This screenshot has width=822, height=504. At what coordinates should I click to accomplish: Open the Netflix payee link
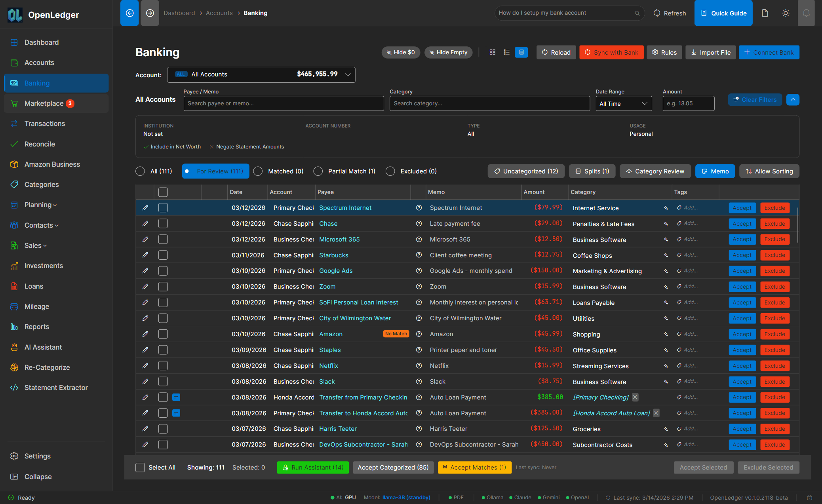tap(328, 365)
